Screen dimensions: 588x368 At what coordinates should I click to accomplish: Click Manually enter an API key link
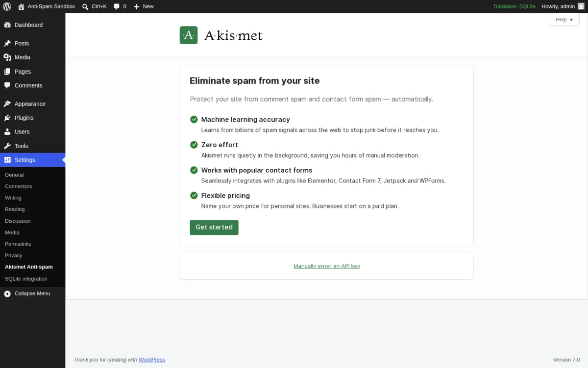pyautogui.click(x=327, y=266)
